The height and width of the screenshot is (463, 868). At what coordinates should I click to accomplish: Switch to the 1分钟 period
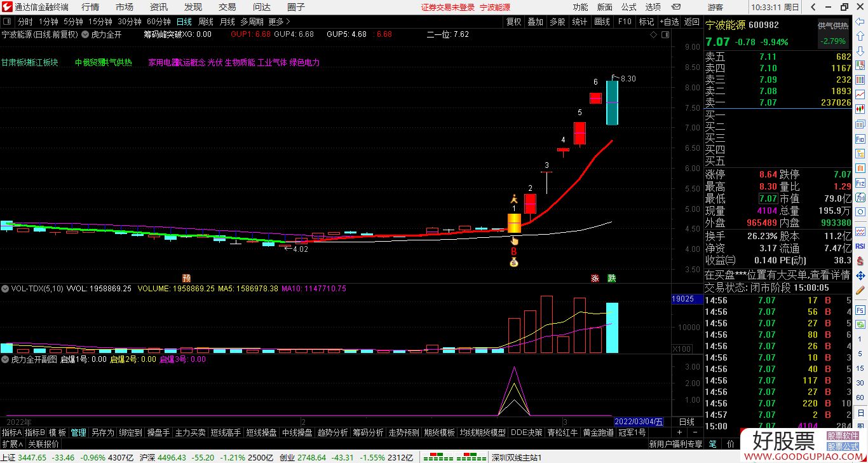coord(48,22)
